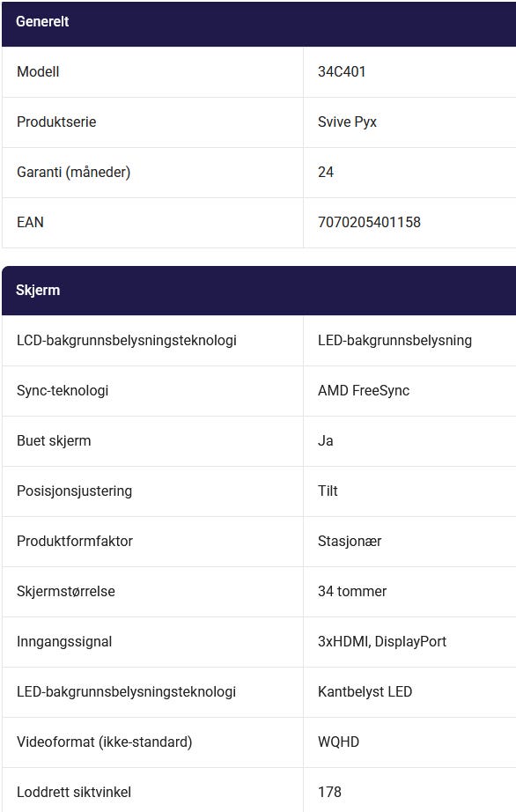This screenshot has width=516, height=812.
Task: Select the warranty value 24
Action: (x=326, y=172)
